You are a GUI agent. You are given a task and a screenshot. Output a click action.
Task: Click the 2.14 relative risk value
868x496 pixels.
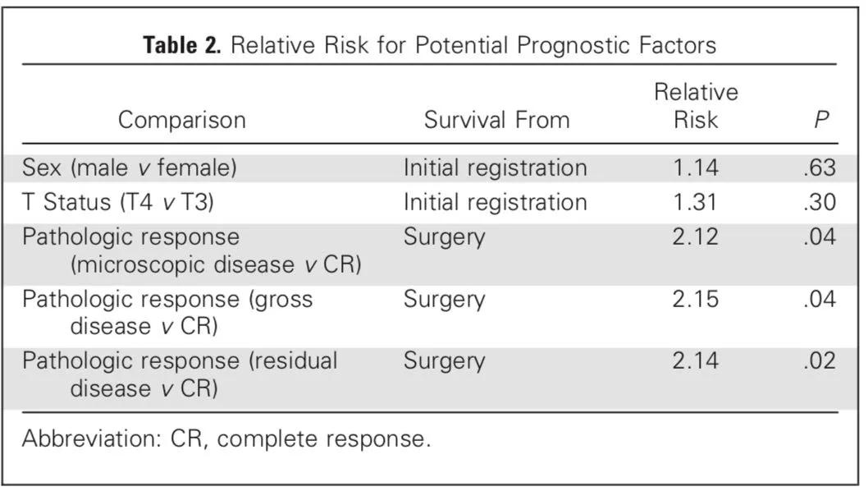tap(695, 361)
